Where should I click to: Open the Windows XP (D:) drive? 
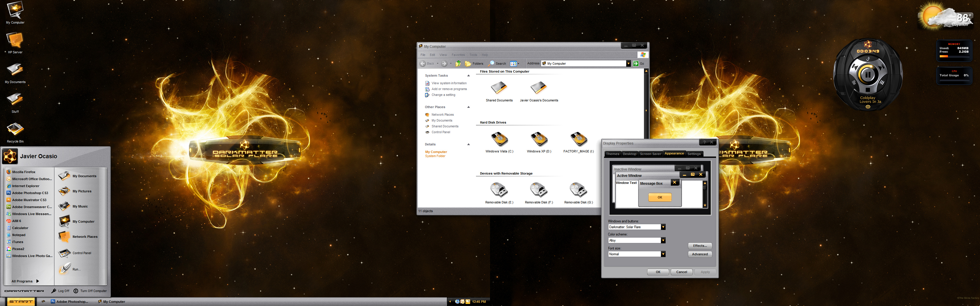[x=539, y=142]
